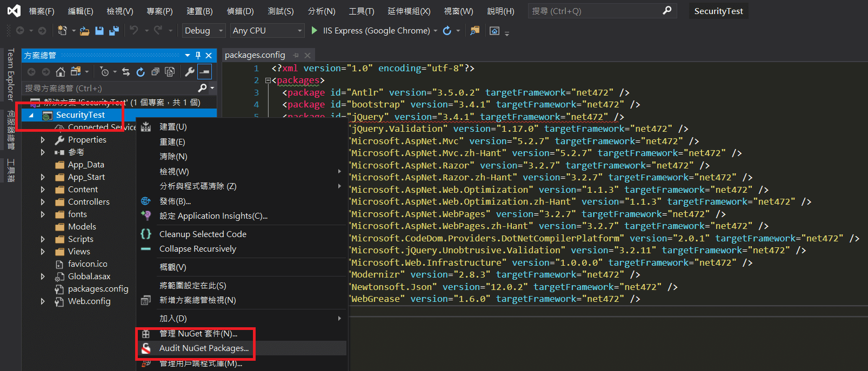Toggle Show All Files in Solution Explorer
868x371 pixels.
[170, 72]
